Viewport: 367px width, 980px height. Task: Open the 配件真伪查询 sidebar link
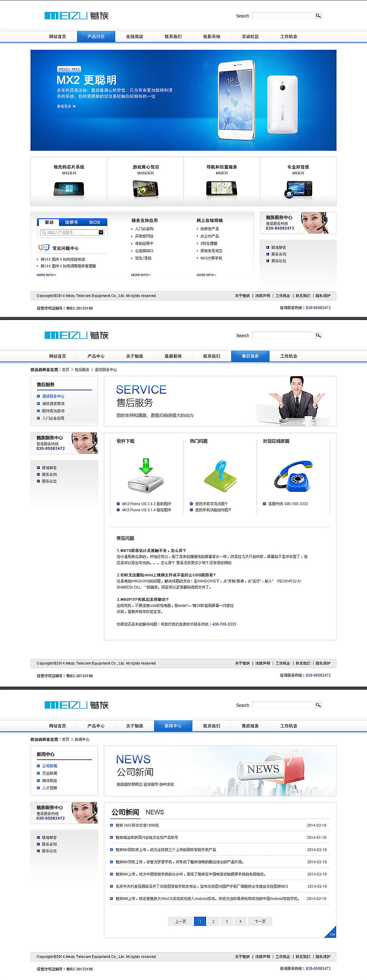[53, 411]
